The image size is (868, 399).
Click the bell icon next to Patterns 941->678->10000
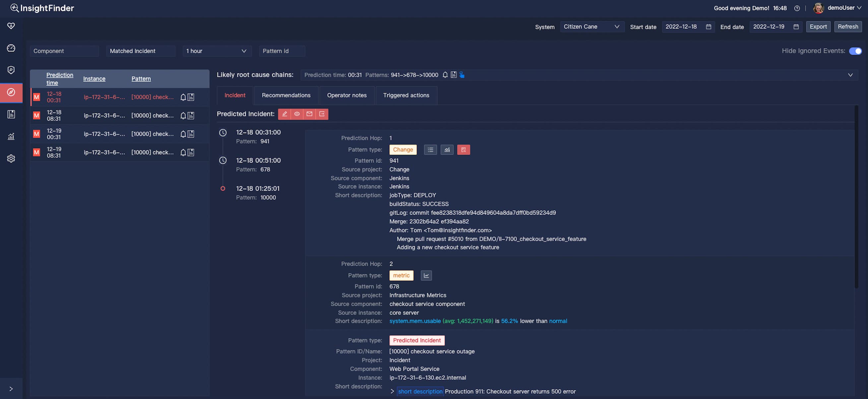[x=445, y=75]
